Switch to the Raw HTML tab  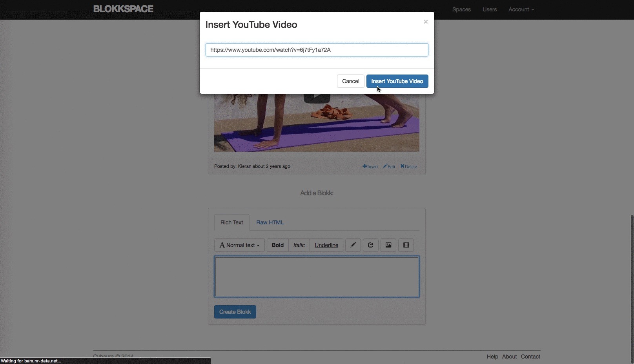point(270,222)
